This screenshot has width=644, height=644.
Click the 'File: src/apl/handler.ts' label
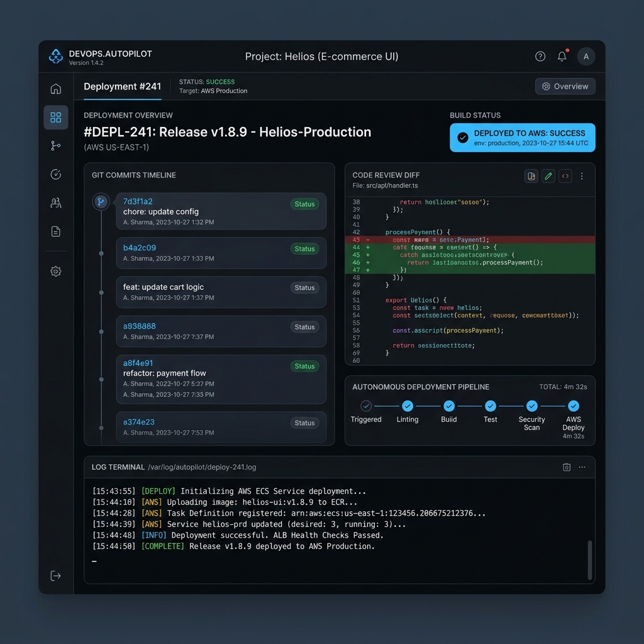[x=385, y=186]
